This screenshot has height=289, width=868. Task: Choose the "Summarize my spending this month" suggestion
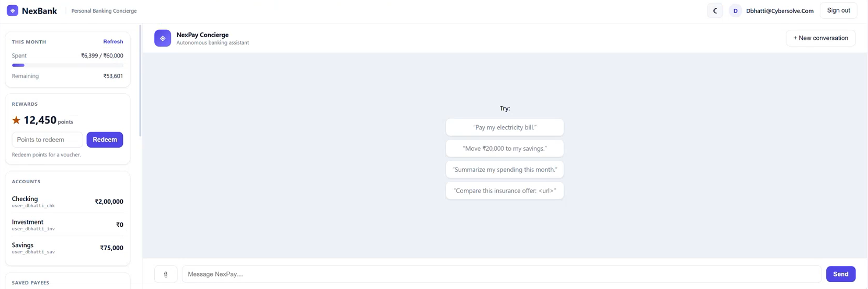505,170
